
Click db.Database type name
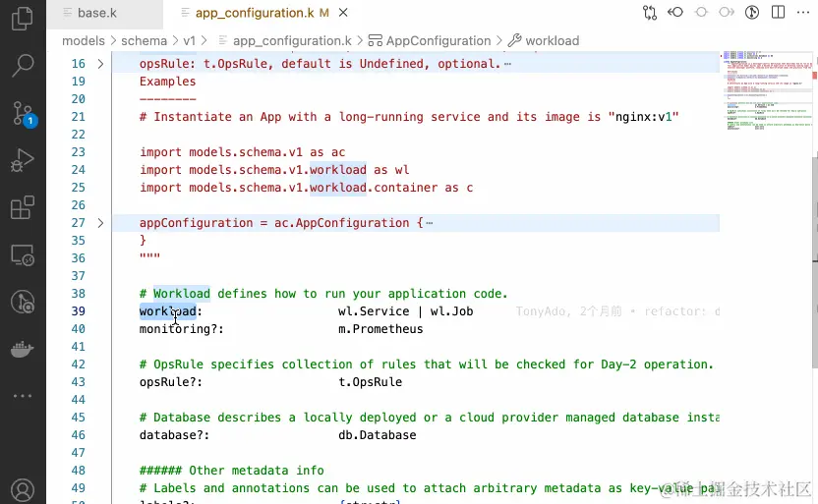[x=378, y=435]
